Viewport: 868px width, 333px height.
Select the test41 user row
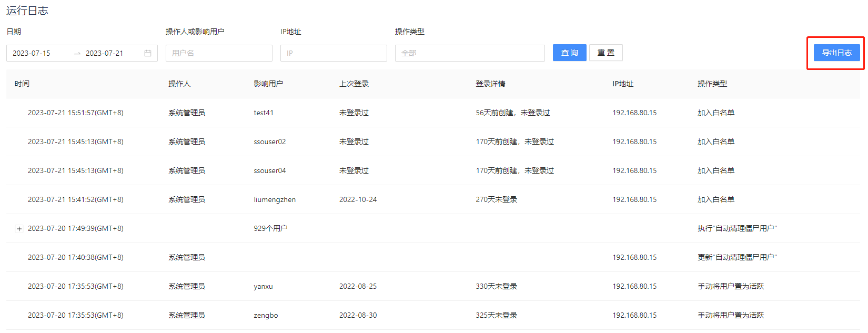tap(264, 113)
